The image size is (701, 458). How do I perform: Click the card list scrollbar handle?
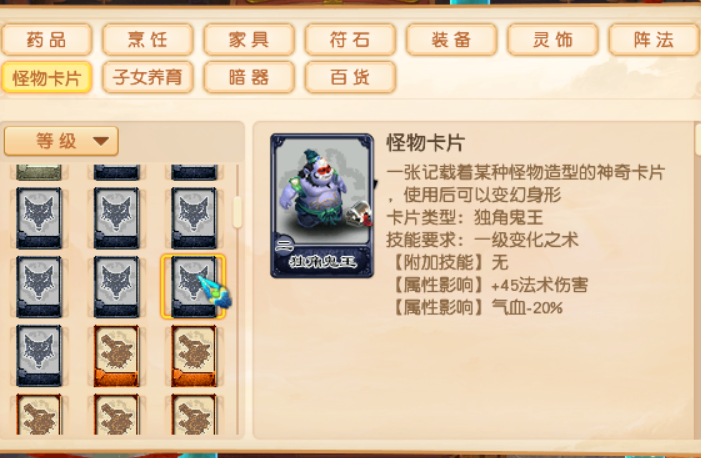(237, 212)
